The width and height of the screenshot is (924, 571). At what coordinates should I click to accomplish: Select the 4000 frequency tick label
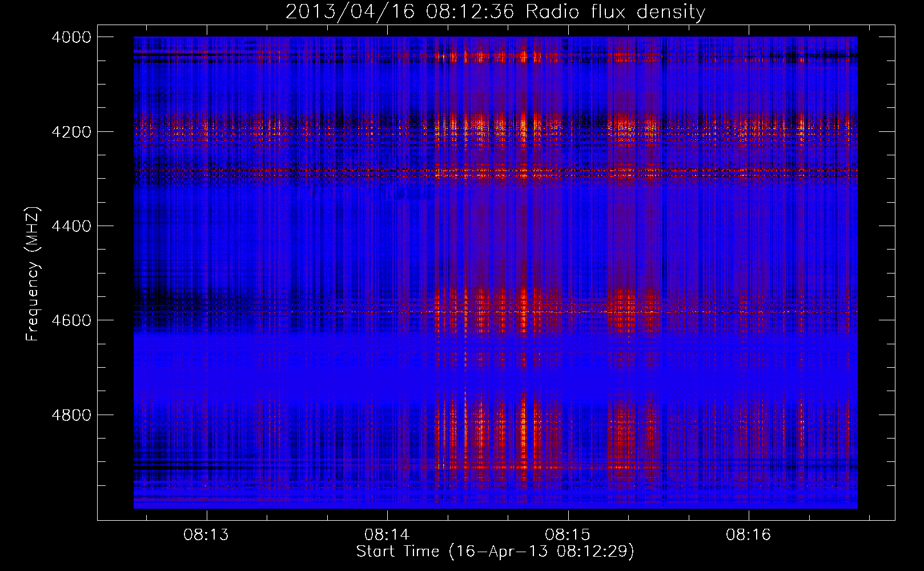point(71,37)
